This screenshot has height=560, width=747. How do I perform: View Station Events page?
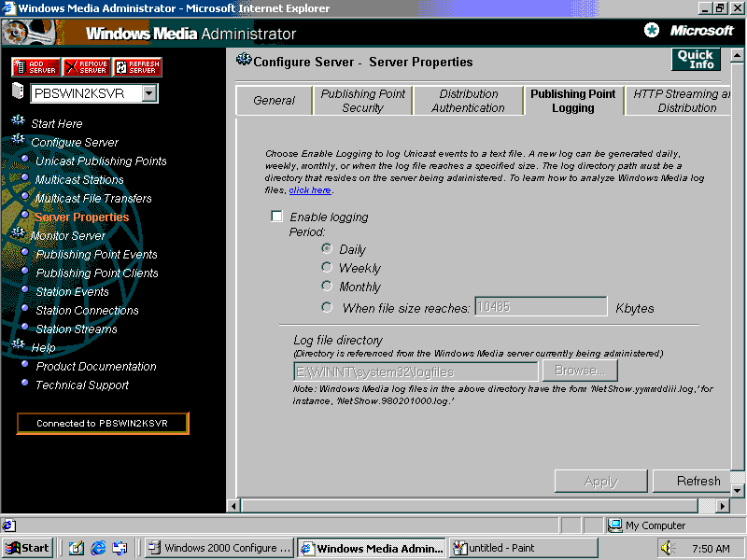tap(73, 291)
